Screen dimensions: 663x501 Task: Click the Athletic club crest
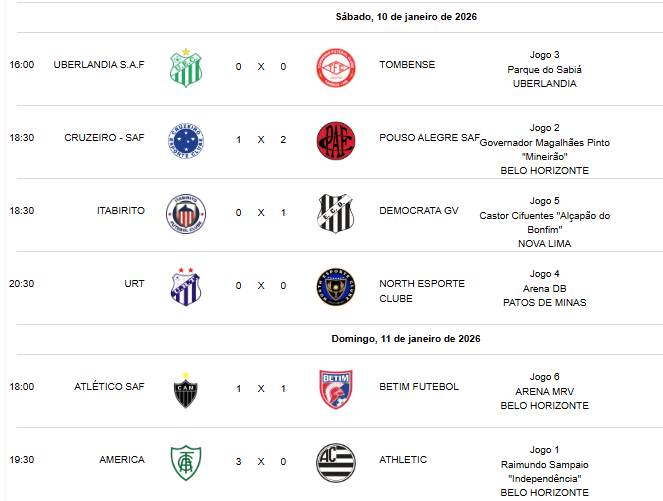click(335, 460)
